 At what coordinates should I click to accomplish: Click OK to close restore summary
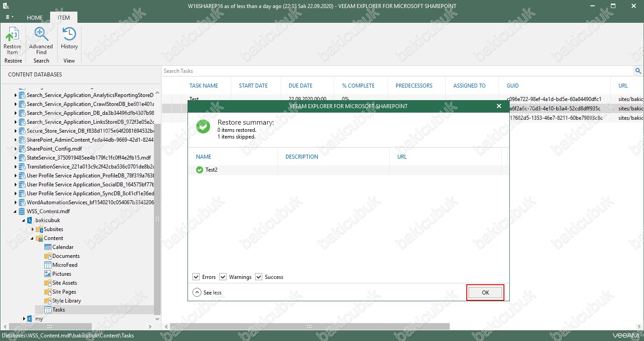pos(486,293)
